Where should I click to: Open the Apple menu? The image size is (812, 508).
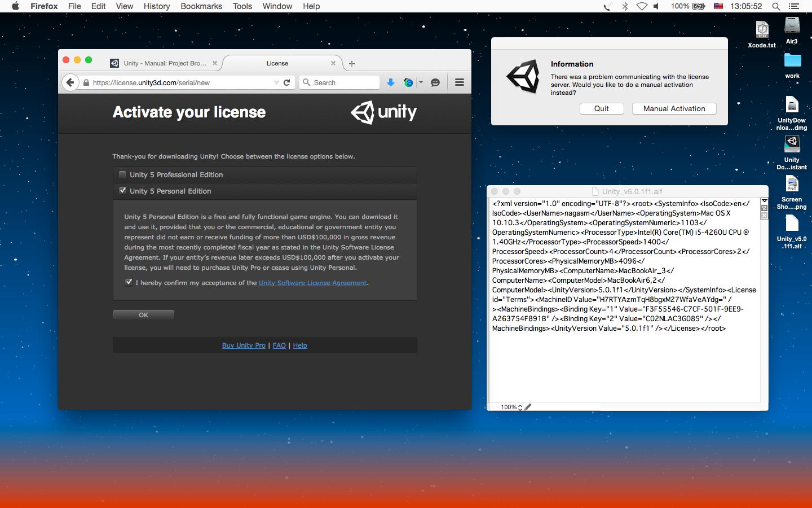16,6
